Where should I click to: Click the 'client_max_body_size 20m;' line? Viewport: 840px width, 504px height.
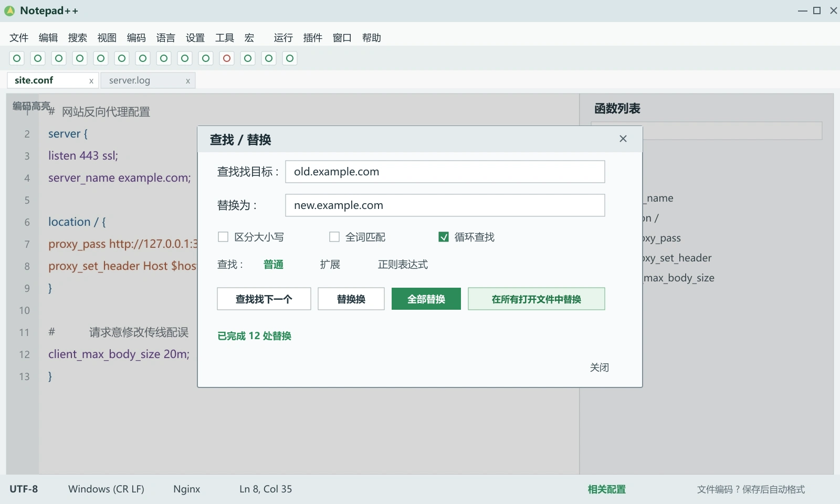click(119, 354)
